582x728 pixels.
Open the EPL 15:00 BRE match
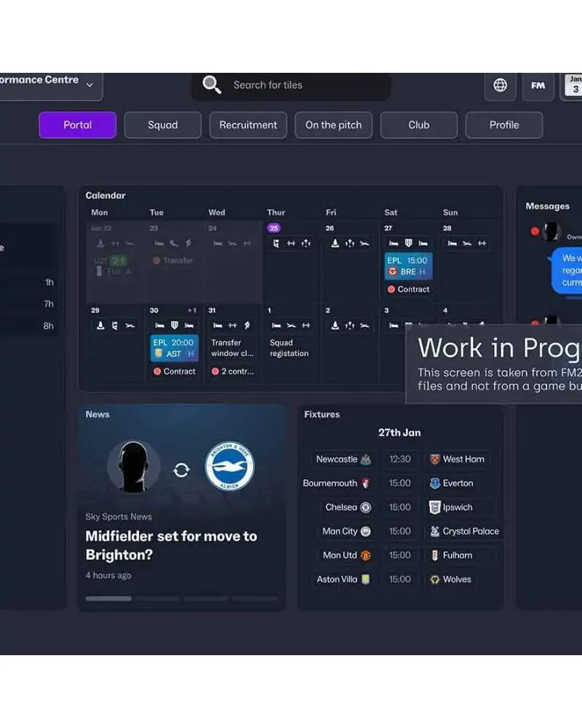[407, 266]
